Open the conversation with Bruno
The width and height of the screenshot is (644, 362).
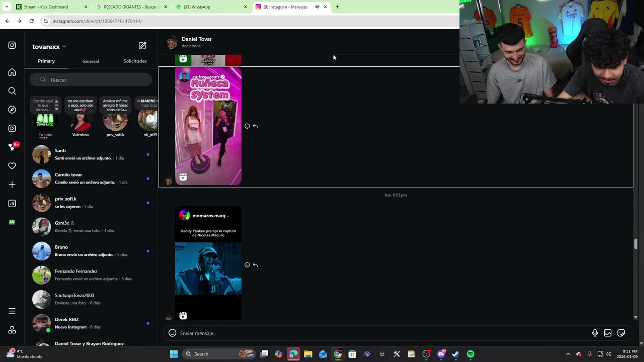pyautogui.click(x=91, y=251)
